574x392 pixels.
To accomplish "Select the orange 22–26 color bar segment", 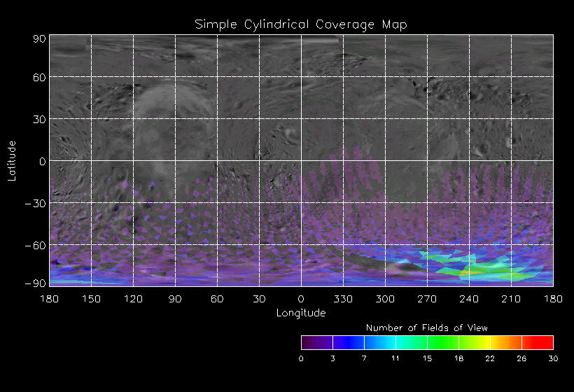I will (506, 342).
